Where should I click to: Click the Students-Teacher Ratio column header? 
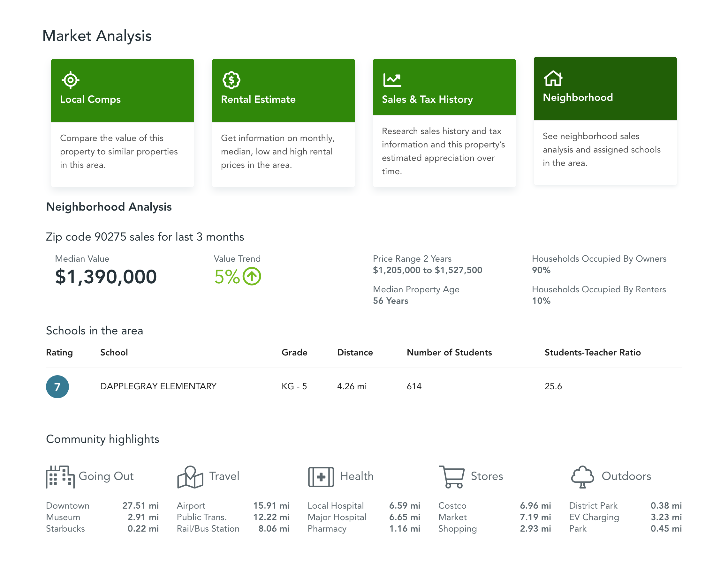pos(592,353)
